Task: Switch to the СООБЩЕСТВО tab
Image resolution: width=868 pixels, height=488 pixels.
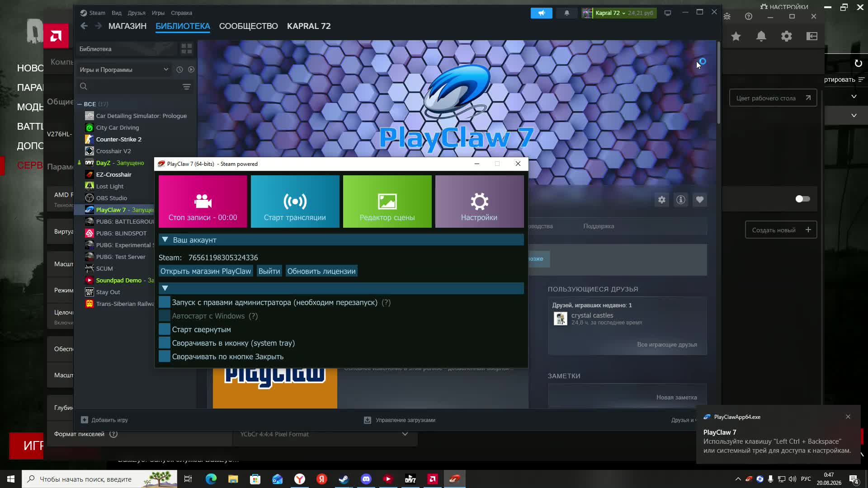Action: point(249,26)
